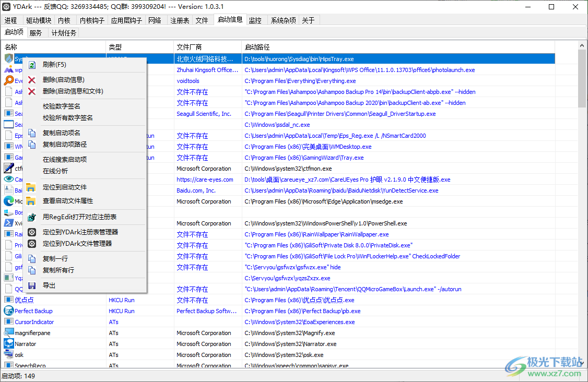Click the Magnify.exe path cell
This screenshot has height=382, width=588.
point(289,333)
